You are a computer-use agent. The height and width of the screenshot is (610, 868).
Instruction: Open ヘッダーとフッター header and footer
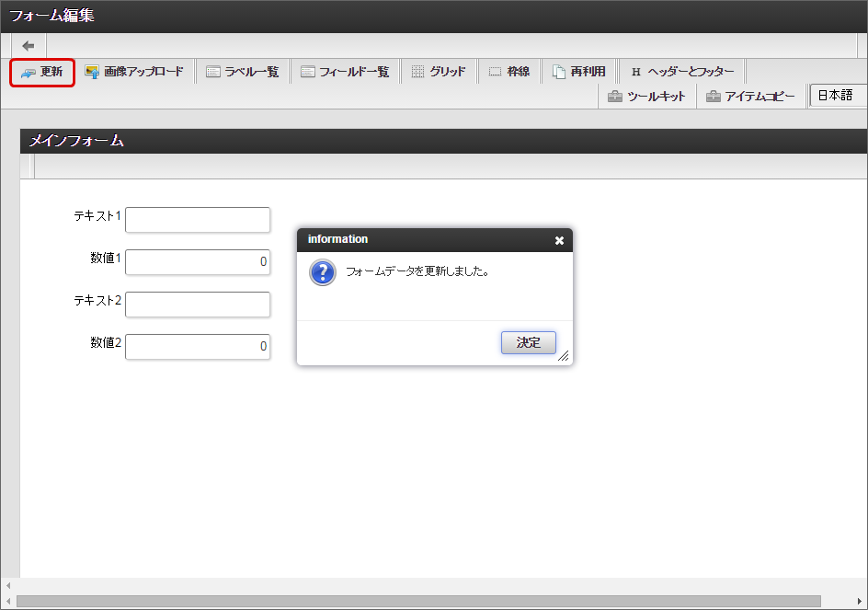pyautogui.click(x=682, y=72)
